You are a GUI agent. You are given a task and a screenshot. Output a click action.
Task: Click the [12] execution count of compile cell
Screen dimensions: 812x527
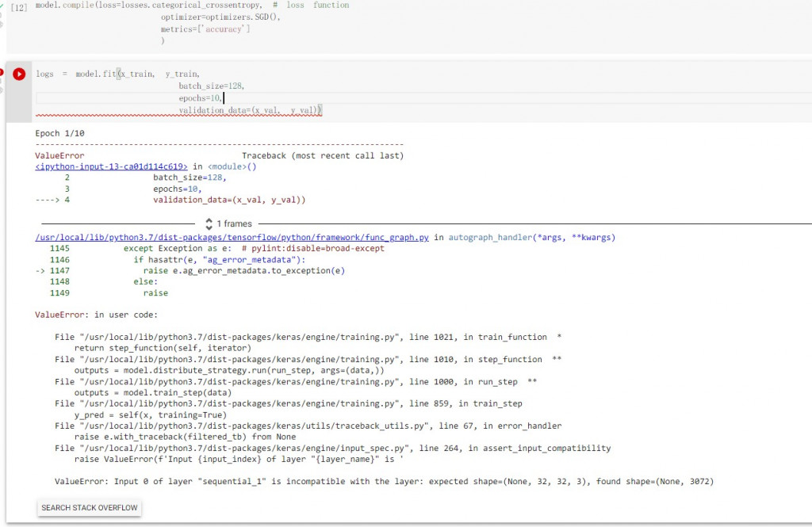point(19,6)
